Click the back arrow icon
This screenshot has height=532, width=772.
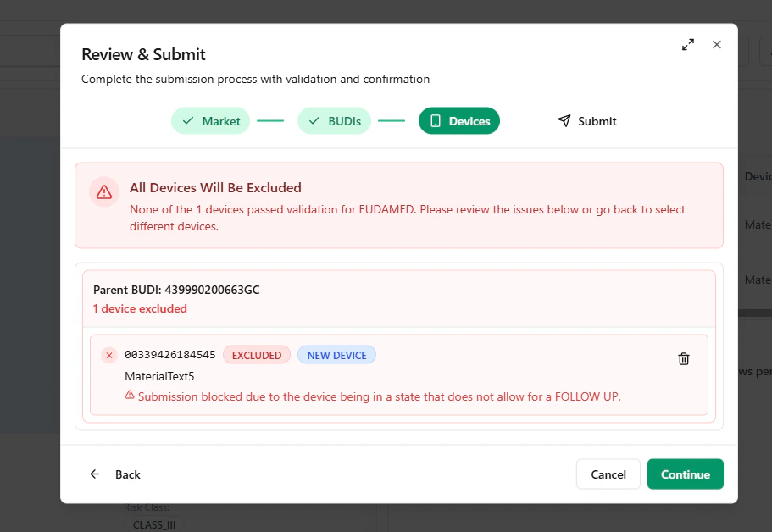click(95, 474)
